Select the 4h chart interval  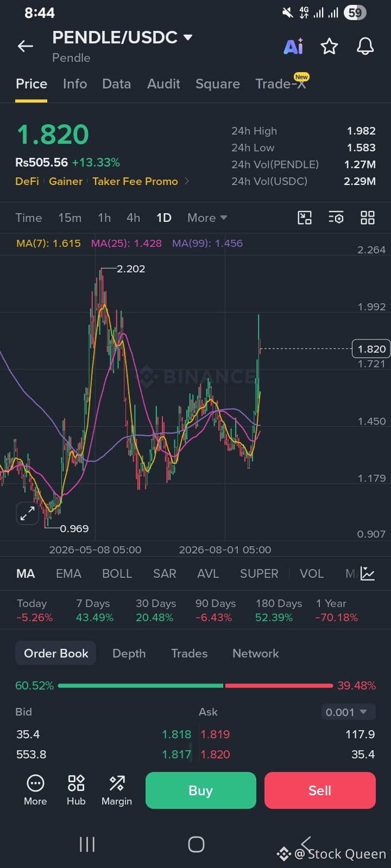pos(134,218)
